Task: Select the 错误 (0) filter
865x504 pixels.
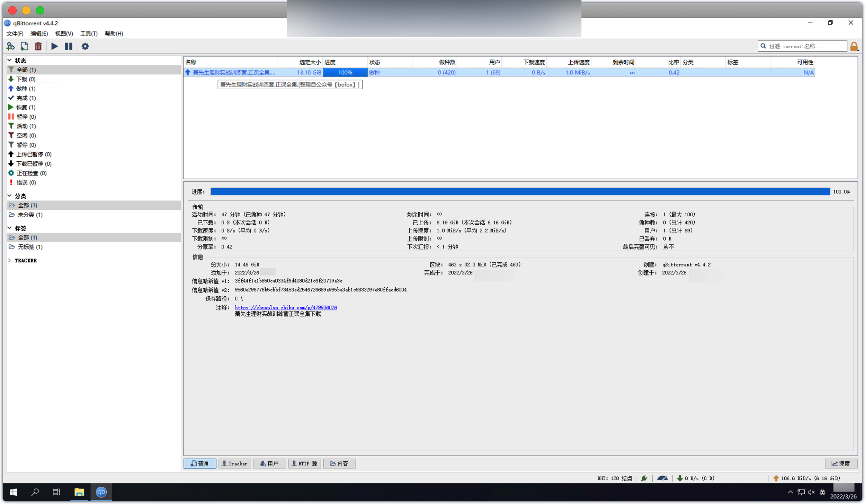Action: coord(94,182)
